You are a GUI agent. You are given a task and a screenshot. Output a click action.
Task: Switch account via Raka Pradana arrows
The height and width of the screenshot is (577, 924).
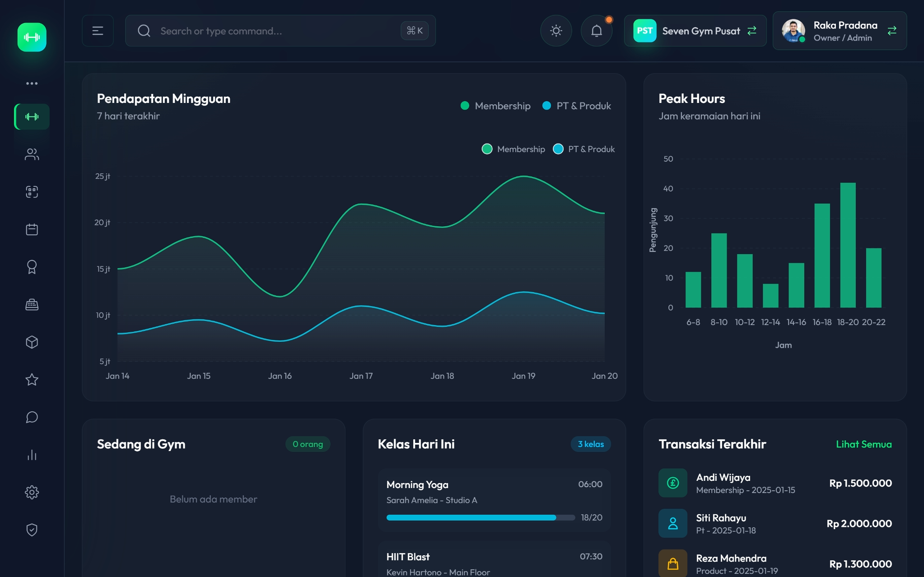pyautogui.click(x=891, y=31)
